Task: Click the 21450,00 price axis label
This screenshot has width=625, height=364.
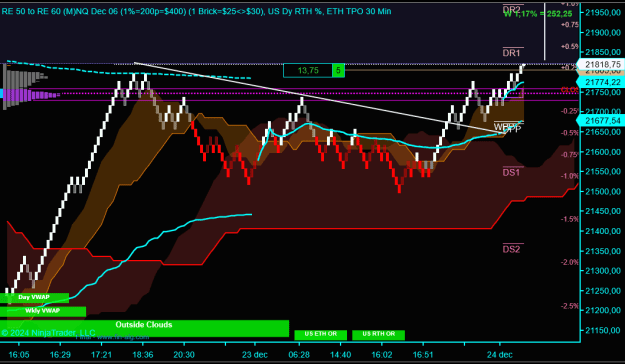Action: [603, 211]
